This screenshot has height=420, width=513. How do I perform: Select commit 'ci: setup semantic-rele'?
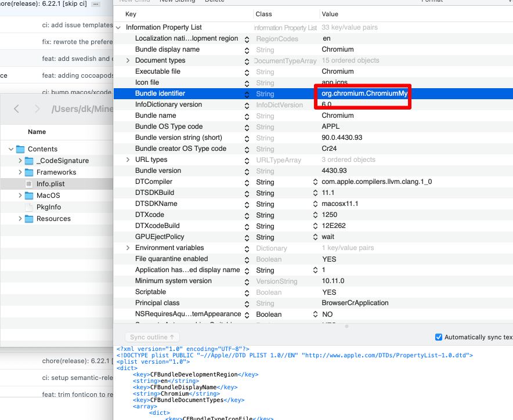click(78, 378)
